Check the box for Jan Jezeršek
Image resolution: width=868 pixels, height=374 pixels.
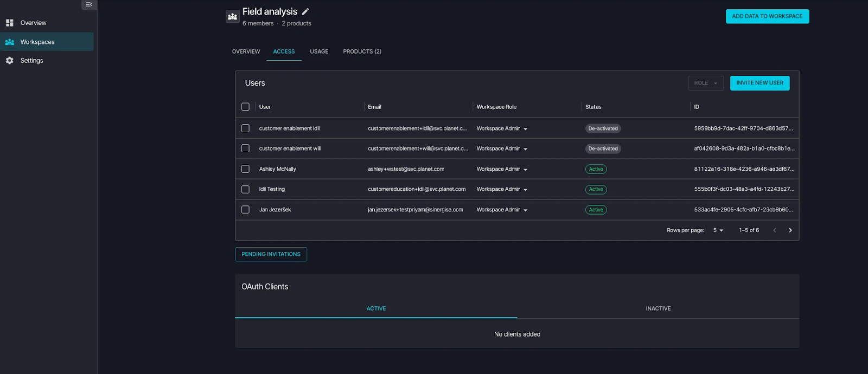coord(245,210)
